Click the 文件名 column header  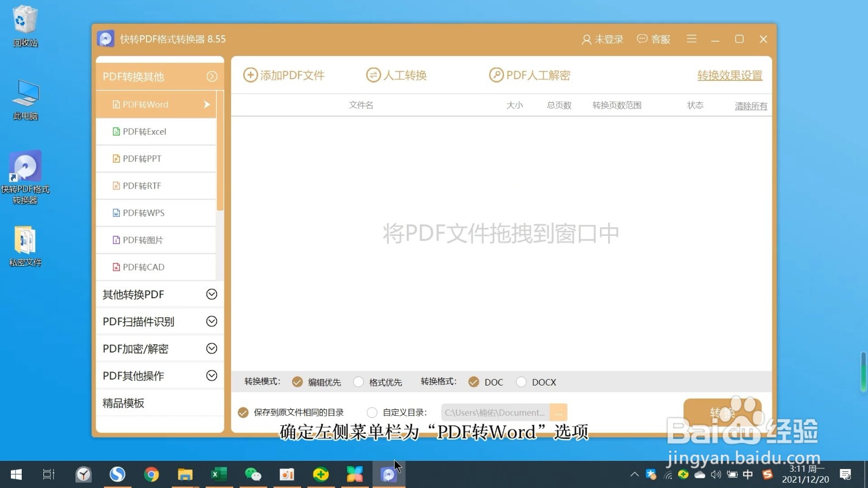pyautogui.click(x=361, y=105)
